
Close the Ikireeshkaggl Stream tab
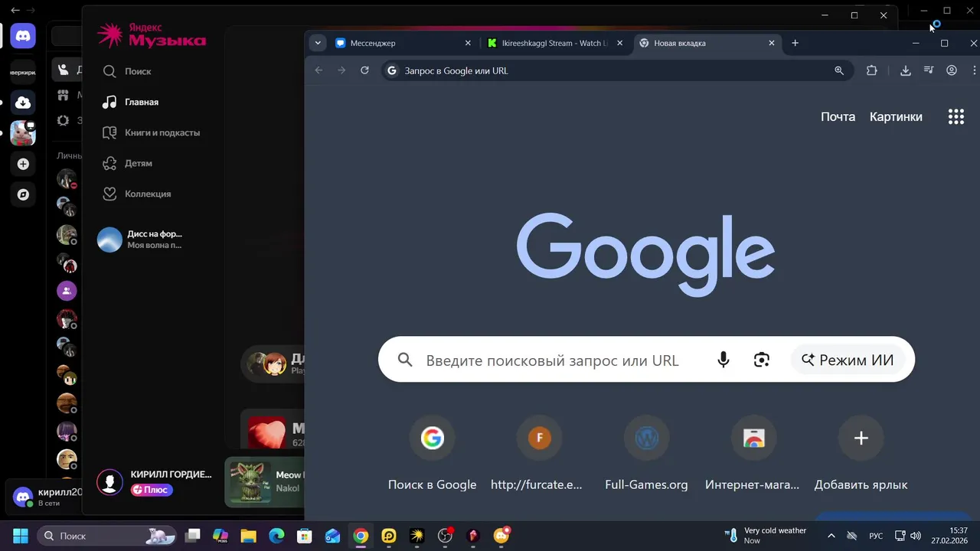point(620,44)
